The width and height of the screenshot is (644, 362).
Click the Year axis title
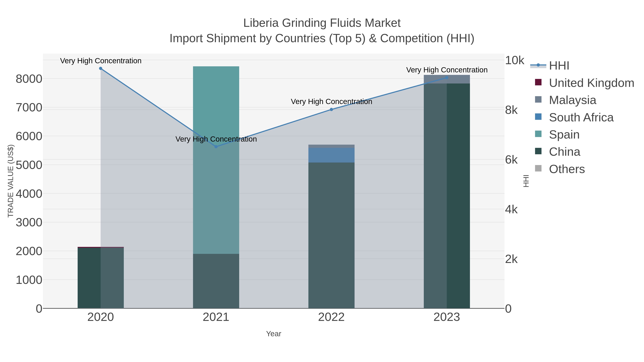point(274,334)
